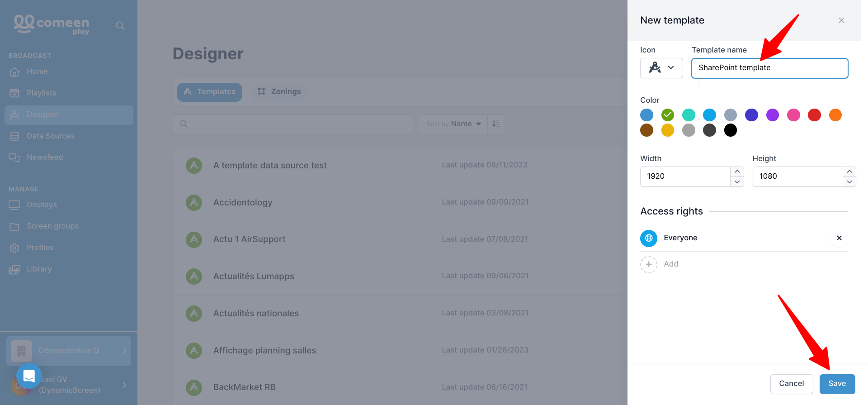Select the indigo color swatch
Screen dimensions: 868x405
751,115
